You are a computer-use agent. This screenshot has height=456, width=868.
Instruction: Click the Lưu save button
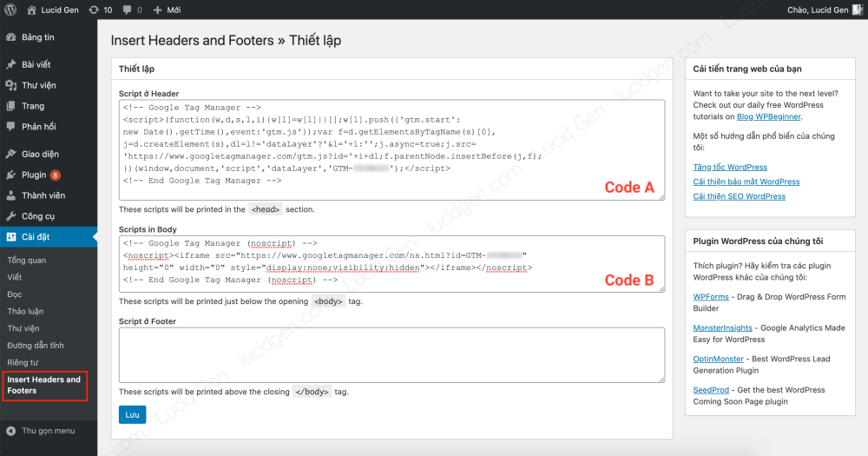click(132, 414)
